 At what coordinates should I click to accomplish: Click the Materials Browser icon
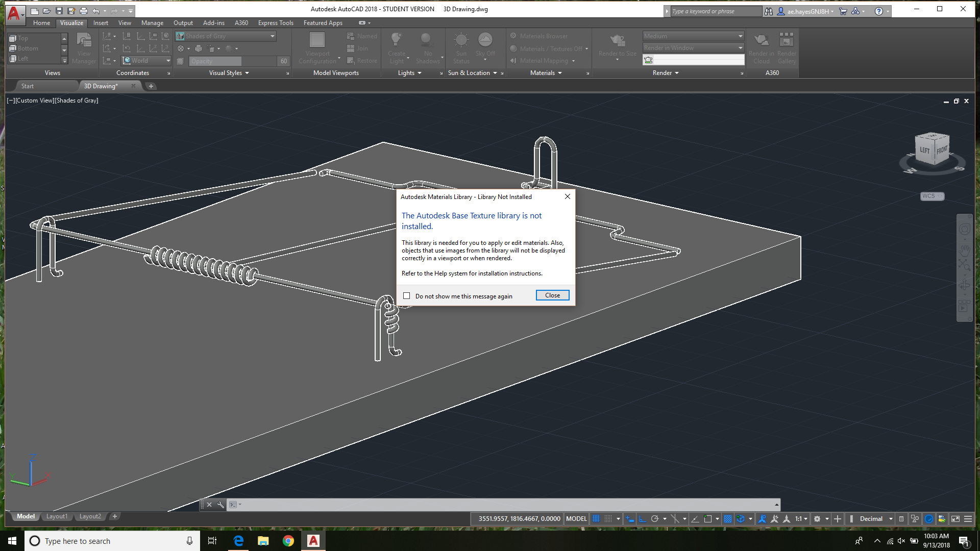(513, 36)
